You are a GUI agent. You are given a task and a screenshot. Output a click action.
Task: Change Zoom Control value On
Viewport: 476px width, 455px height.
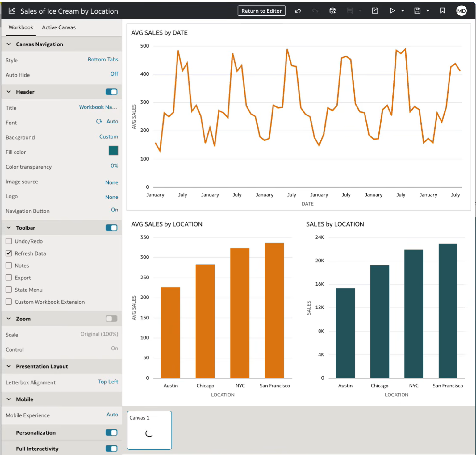click(x=115, y=348)
